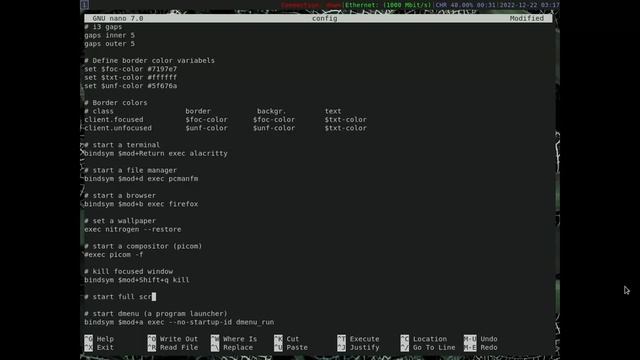Click the Where Is shortcut
This screenshot has width=640, height=360.
pos(234,339)
